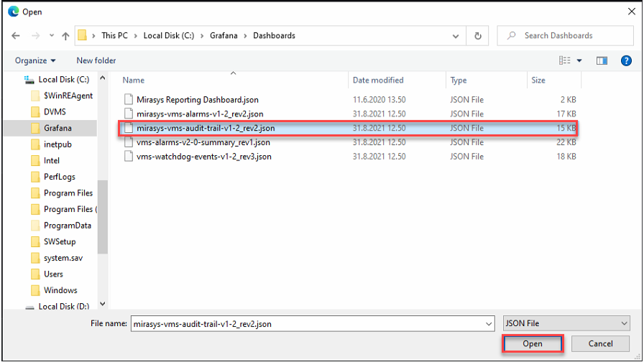The width and height of the screenshot is (644, 362).
Task: Open the Organize dropdown menu
Action: point(35,61)
